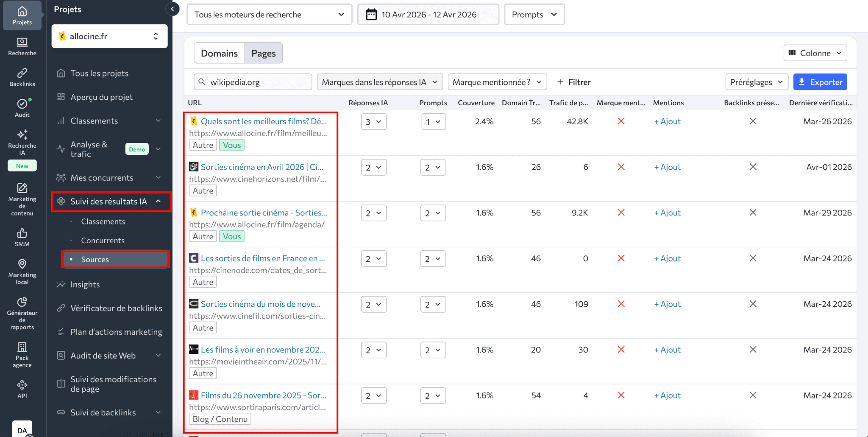Expand Réponses IA count for Quels sont les meilleurs films
868x437 pixels.
tap(374, 122)
